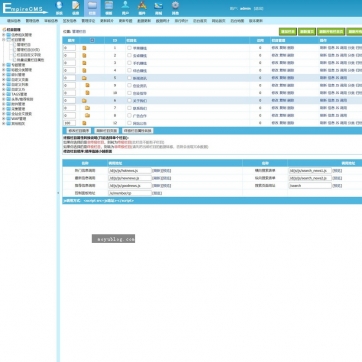
Task: Expand the 附件管理 tree node
Action: [4, 104]
